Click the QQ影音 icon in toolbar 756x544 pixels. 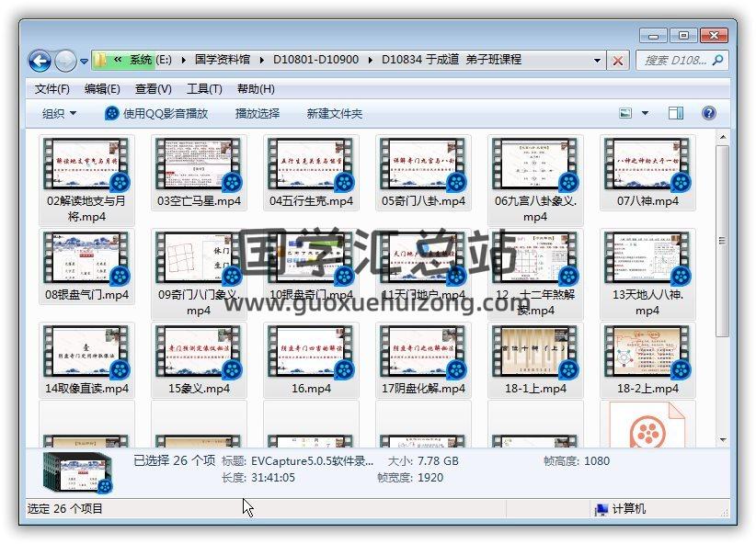point(112,114)
